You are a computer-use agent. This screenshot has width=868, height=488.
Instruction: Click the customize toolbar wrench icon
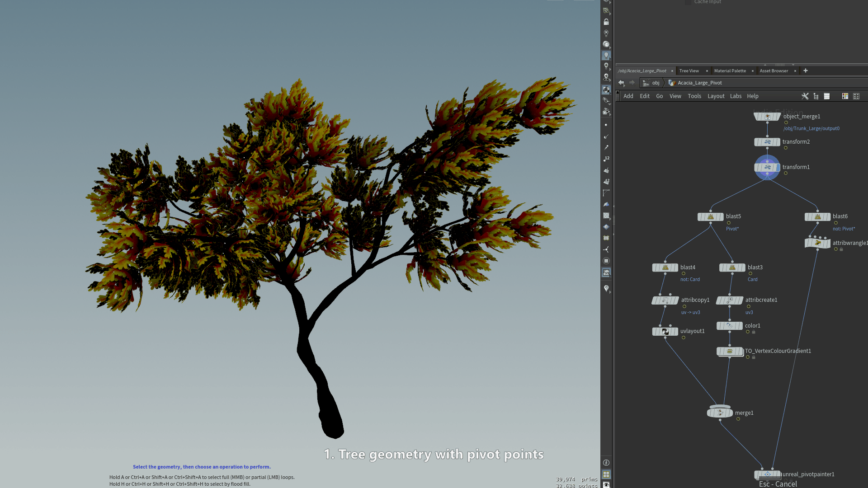tap(805, 96)
